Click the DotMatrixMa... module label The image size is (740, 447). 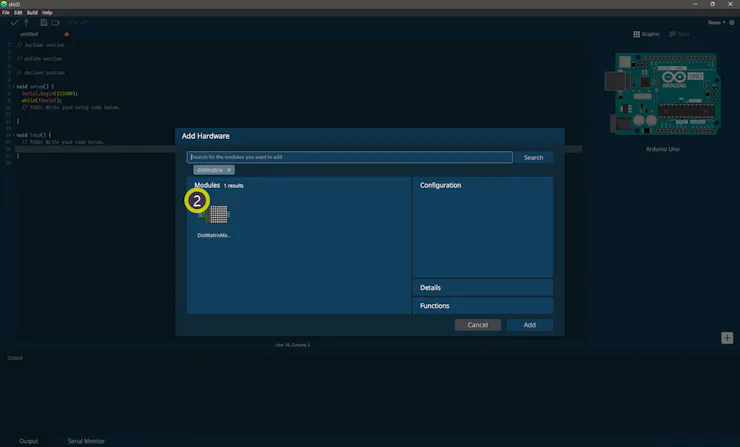point(214,235)
